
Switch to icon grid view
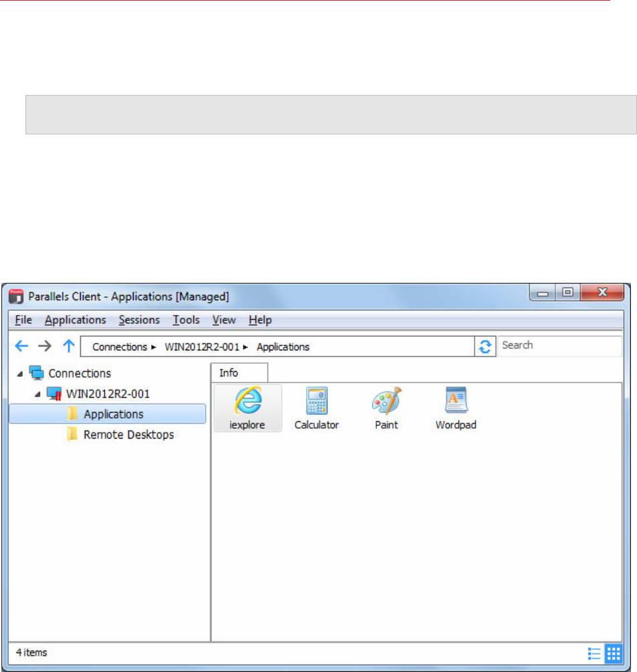click(614, 653)
